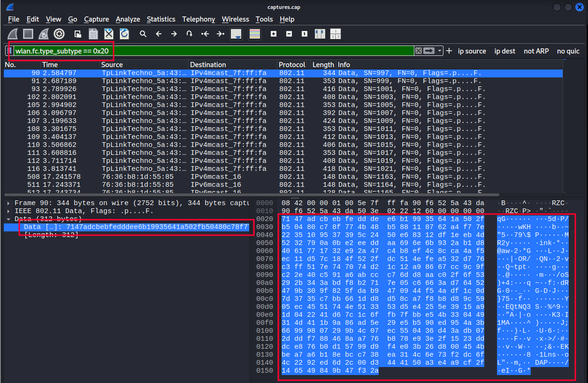Select packet number 108 in list
This screenshot has width=588, height=383.
[141, 129]
